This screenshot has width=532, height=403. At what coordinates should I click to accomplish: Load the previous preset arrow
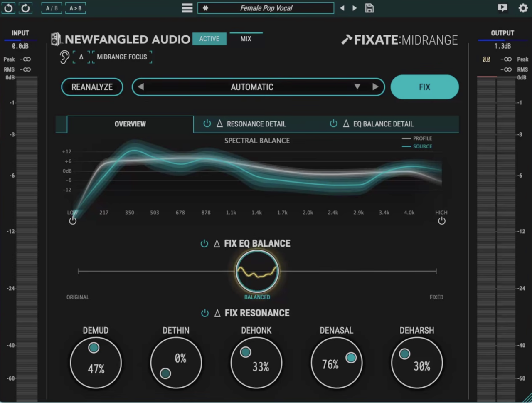(x=342, y=8)
